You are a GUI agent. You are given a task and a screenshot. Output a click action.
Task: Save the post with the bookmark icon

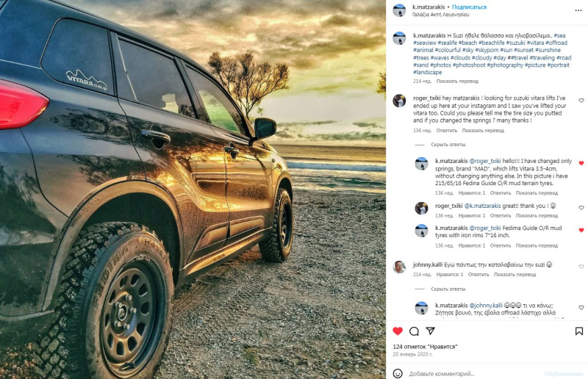[579, 331]
